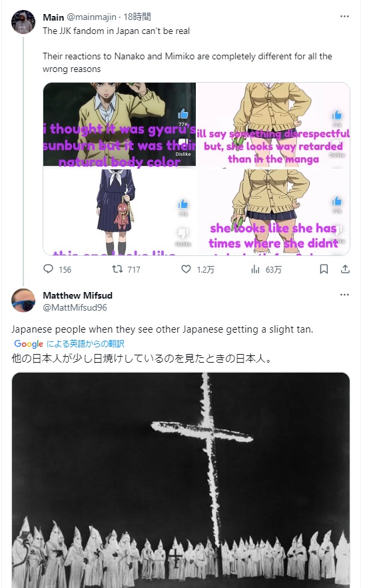Bookmark the Main tweet
Image resolution: width=367 pixels, height=588 pixels.
coord(324,269)
